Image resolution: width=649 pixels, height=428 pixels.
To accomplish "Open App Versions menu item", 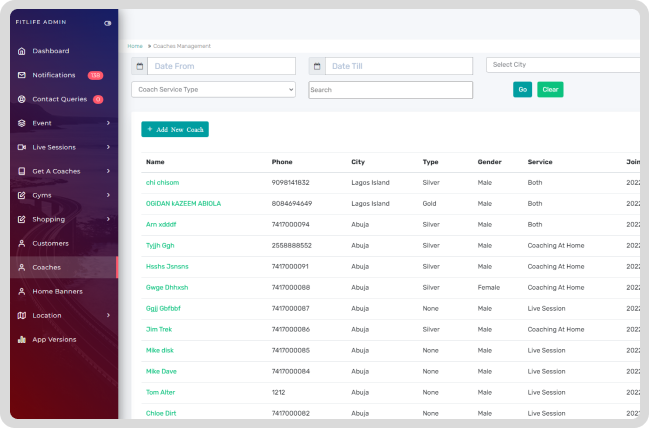I will pyautogui.click(x=54, y=339).
